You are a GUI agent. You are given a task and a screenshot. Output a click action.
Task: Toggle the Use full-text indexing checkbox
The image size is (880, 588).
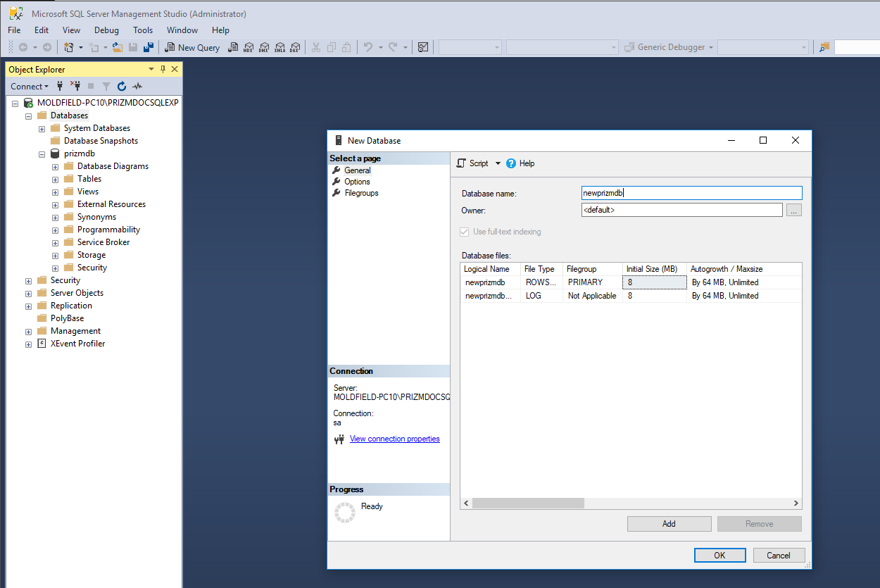(464, 232)
